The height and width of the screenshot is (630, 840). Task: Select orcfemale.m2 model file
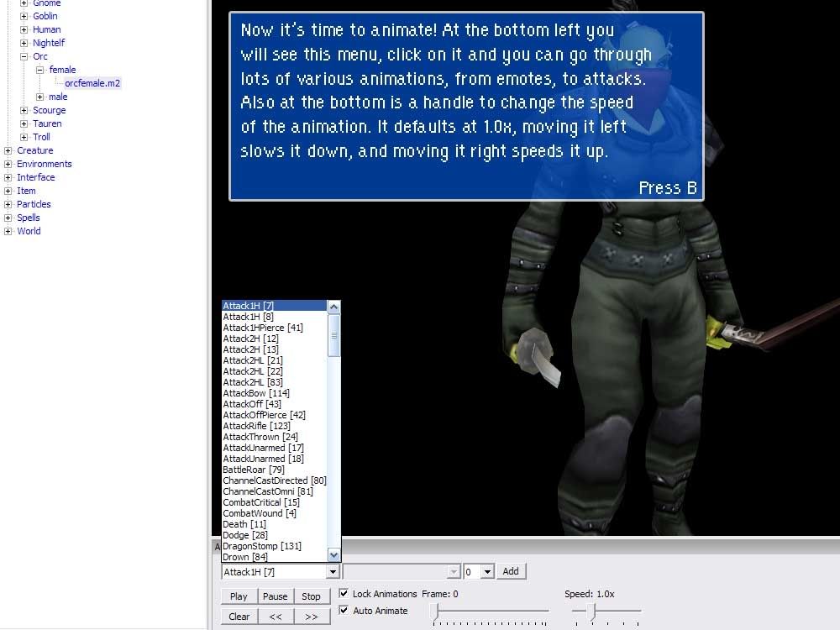92,83
